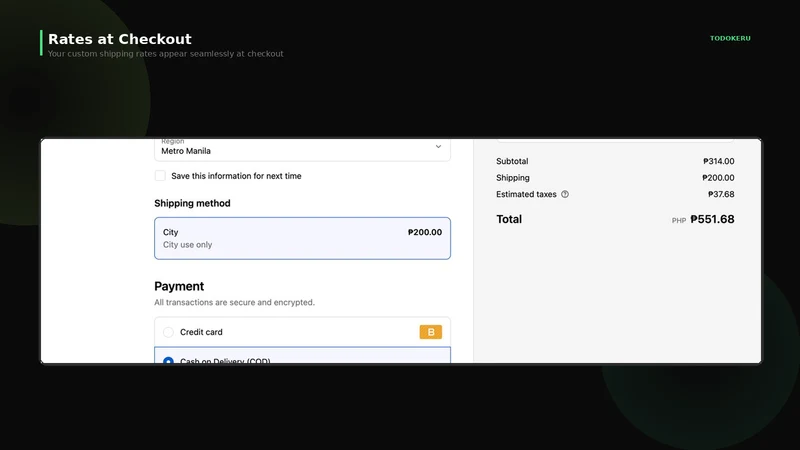800x450 pixels.
Task: Click the ₱37.68 estimated taxes value
Action: point(721,194)
